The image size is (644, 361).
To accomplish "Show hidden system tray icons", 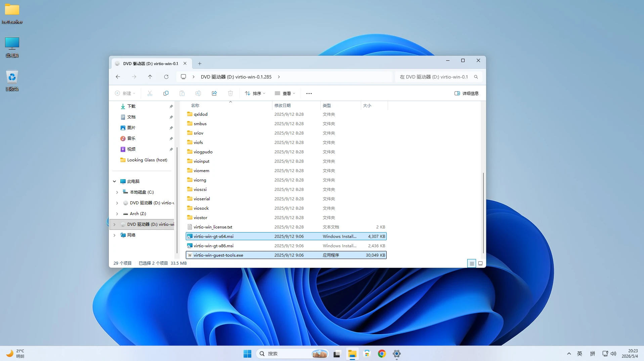I will pos(569,354).
